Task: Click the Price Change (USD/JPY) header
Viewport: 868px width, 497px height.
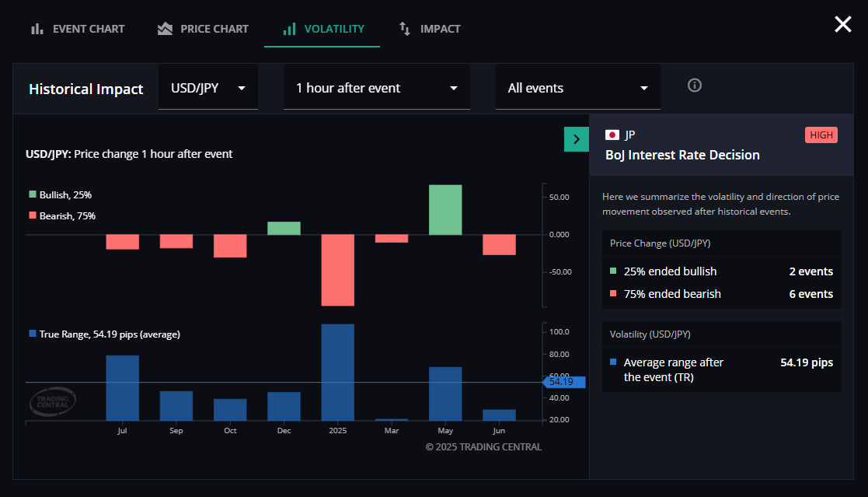Action: pyautogui.click(x=660, y=243)
